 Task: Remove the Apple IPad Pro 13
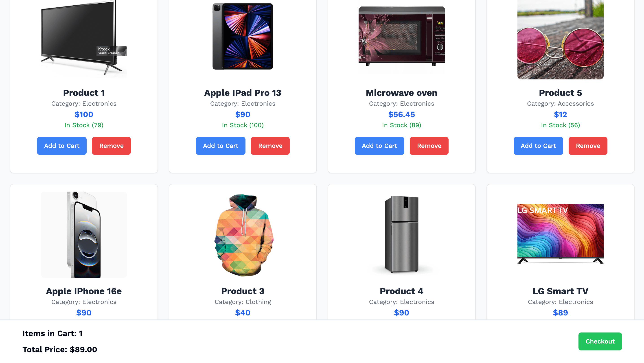point(270,146)
